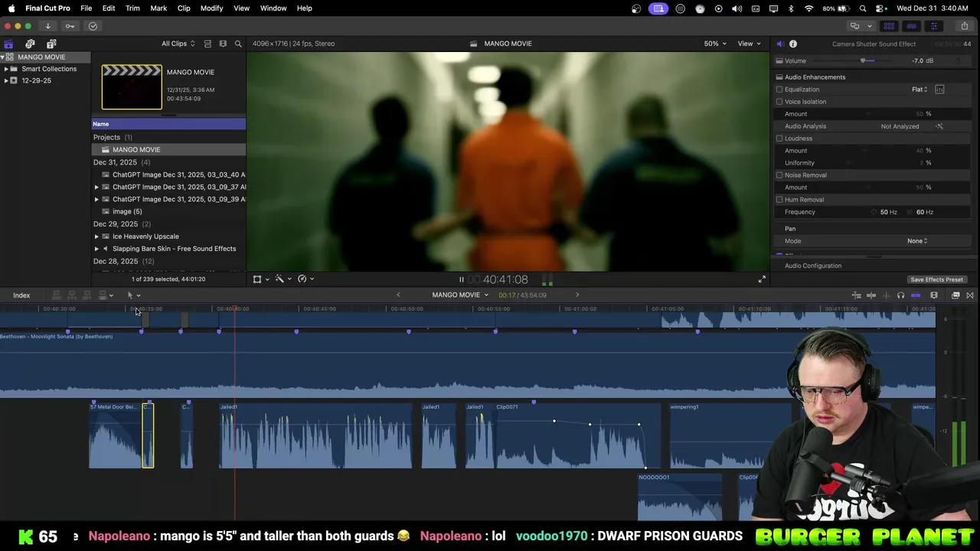Open timeline clip appearance filmstrip icon
The width and height of the screenshot is (980, 551).
pos(934,295)
